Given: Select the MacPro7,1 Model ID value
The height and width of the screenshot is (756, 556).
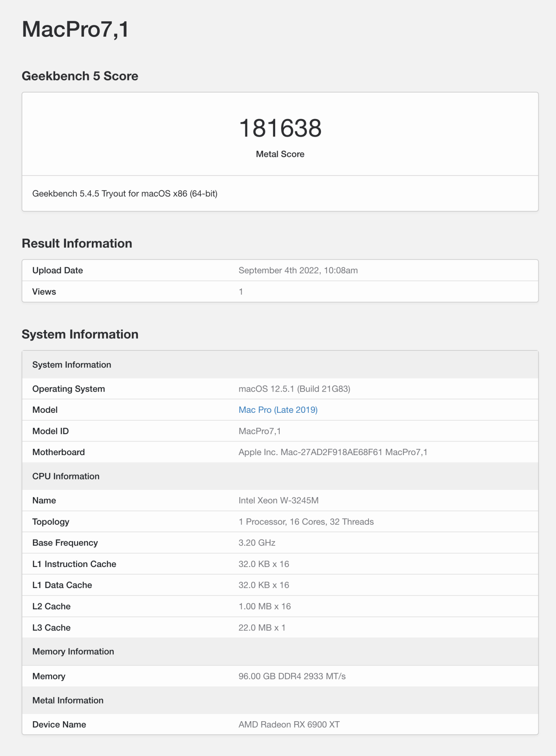Looking at the screenshot, I should (260, 431).
